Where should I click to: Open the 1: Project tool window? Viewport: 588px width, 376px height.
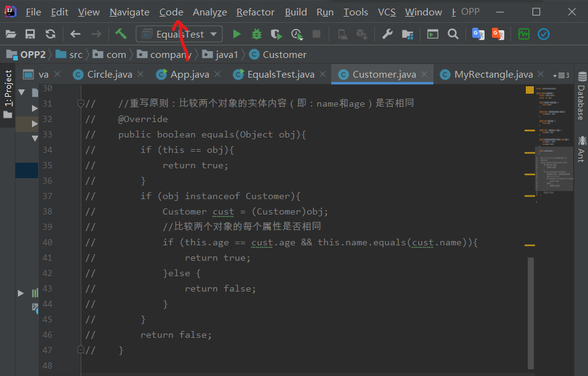[8, 94]
